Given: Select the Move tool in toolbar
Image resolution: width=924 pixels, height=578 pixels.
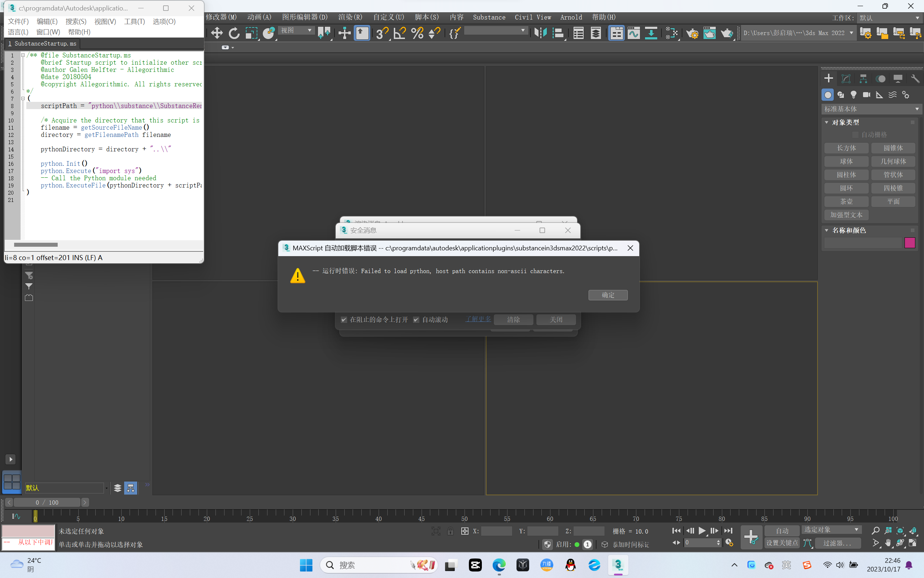Looking at the screenshot, I should [217, 33].
